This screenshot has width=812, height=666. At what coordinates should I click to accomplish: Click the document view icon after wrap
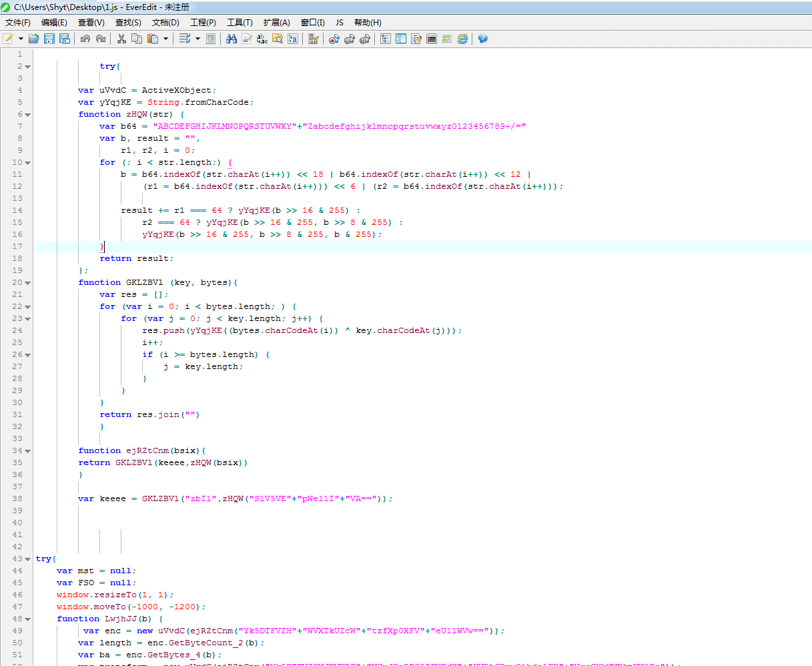(211, 39)
